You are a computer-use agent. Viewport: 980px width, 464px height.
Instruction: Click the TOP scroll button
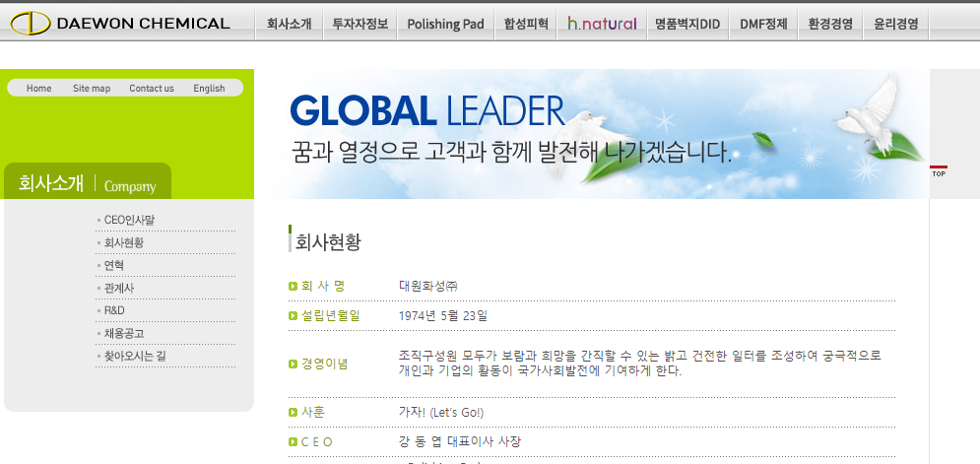[x=939, y=171]
